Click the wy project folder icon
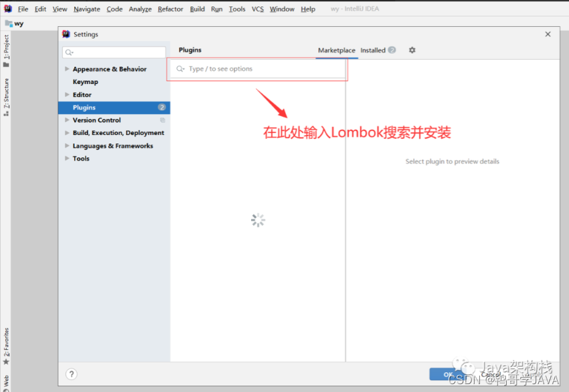The image size is (569, 392). 9,24
